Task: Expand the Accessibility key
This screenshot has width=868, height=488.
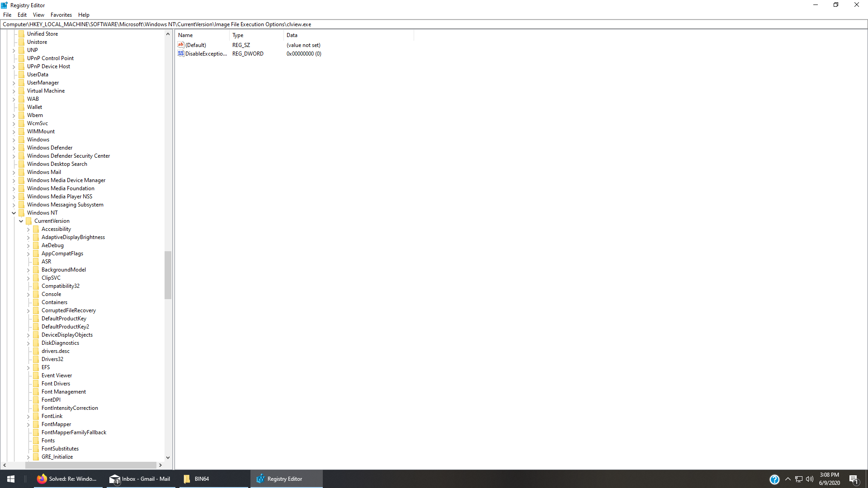Action: coord(28,229)
